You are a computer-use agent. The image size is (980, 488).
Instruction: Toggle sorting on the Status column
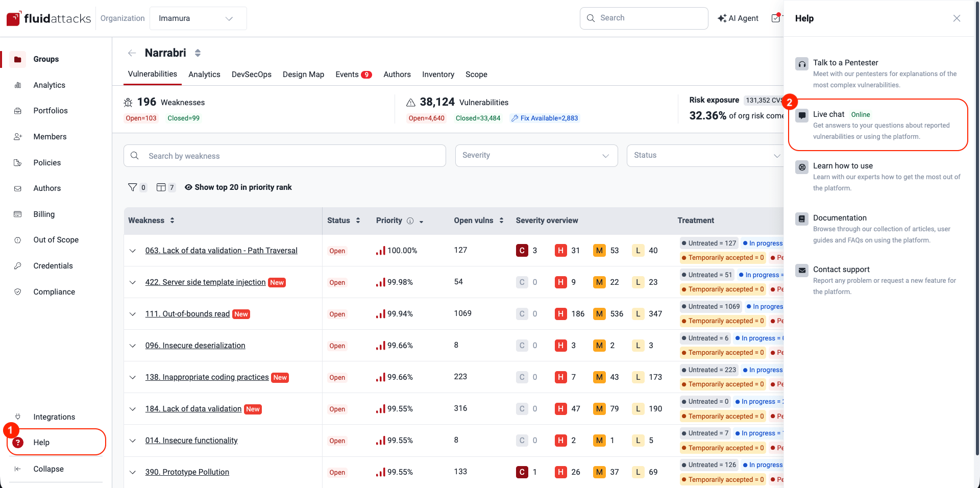[357, 221]
